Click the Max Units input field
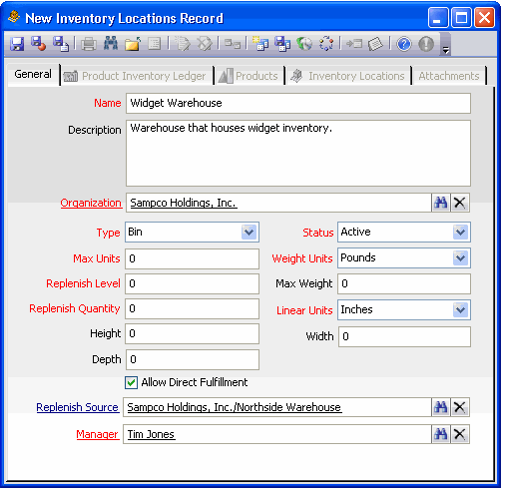528x503 pixels. pyautogui.click(x=192, y=259)
